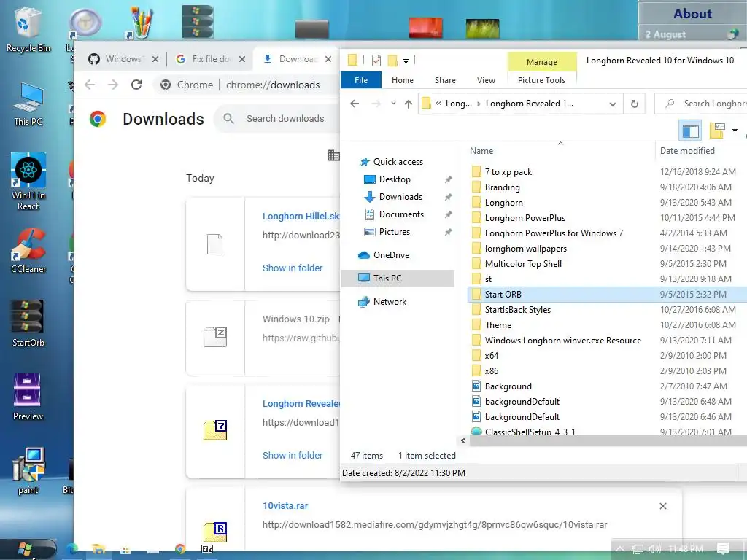747x560 pixels.
Task: Open the StartOrb desktop icon
Action: [28, 323]
